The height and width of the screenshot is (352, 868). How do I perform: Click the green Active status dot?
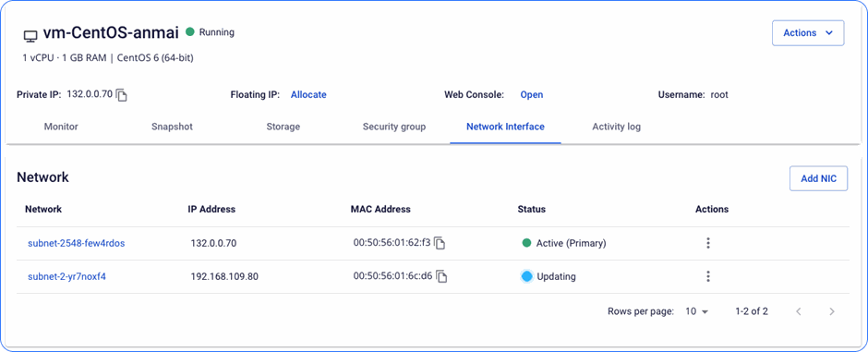tap(526, 243)
